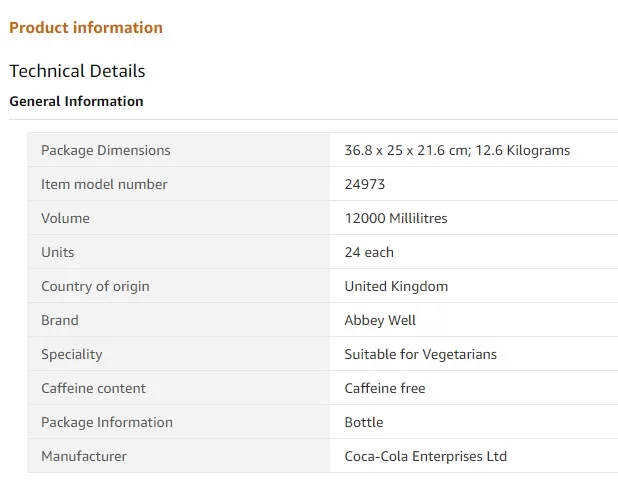Click the General Information subheading
This screenshot has width=618, height=494.
(76, 101)
